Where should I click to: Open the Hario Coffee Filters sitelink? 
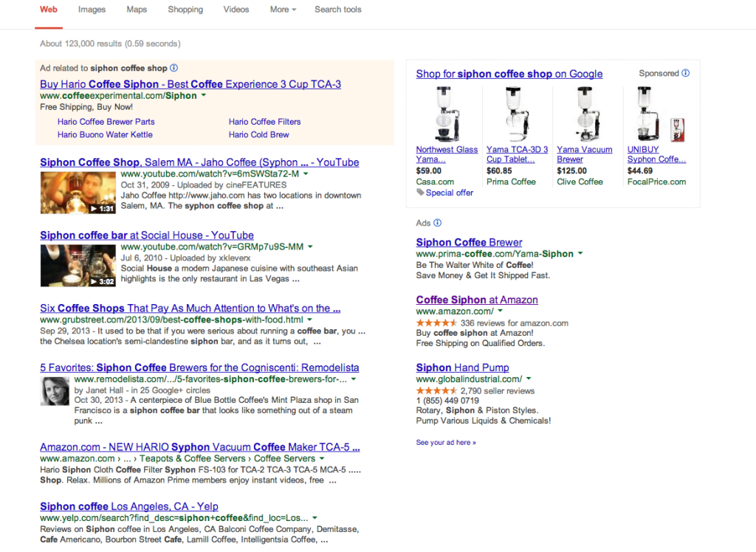[265, 122]
